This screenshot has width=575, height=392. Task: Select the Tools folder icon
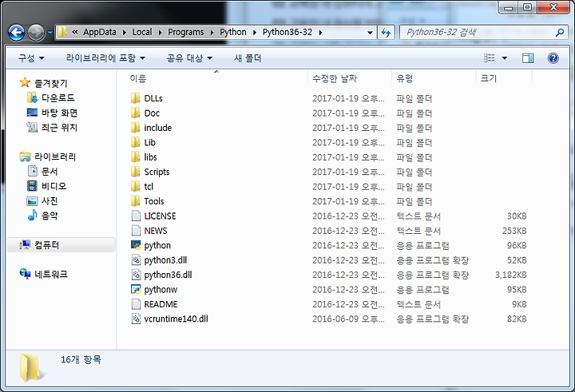coord(136,201)
